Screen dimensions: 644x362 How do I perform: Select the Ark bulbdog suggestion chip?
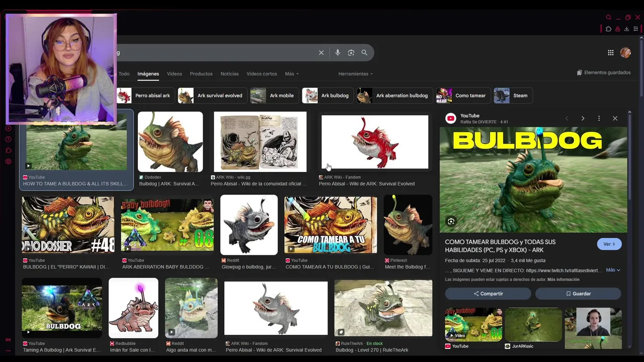click(328, 96)
